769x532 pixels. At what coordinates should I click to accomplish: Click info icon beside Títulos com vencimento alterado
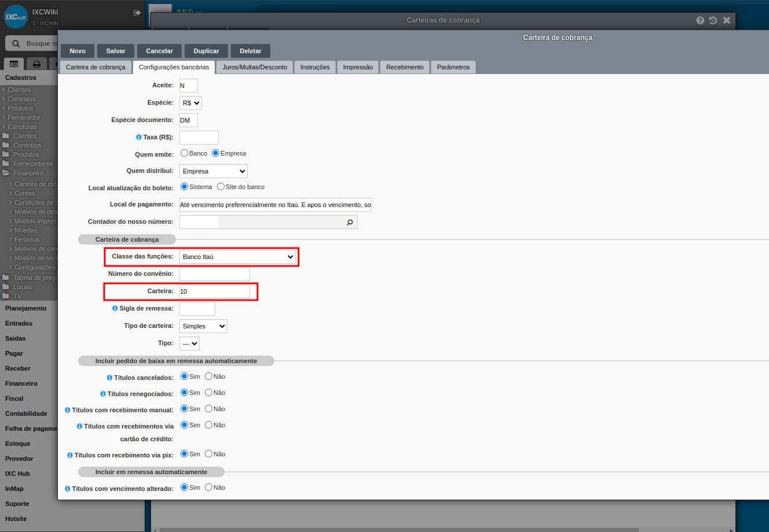[67, 489]
